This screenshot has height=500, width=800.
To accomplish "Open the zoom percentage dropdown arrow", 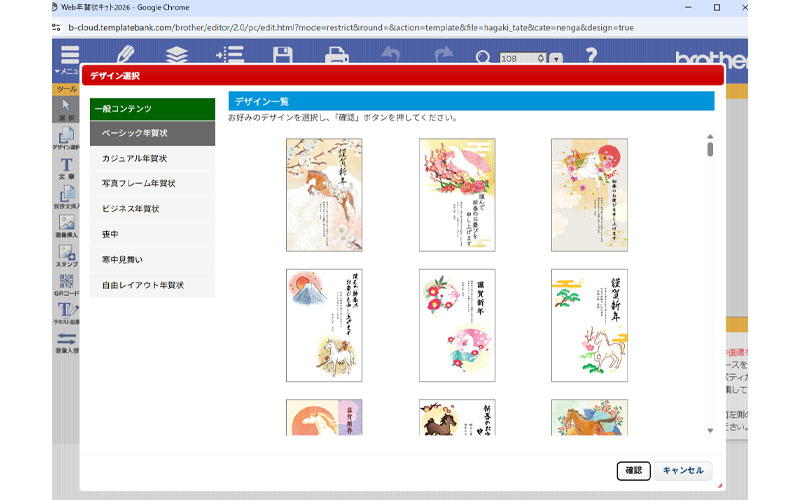I will (x=557, y=59).
